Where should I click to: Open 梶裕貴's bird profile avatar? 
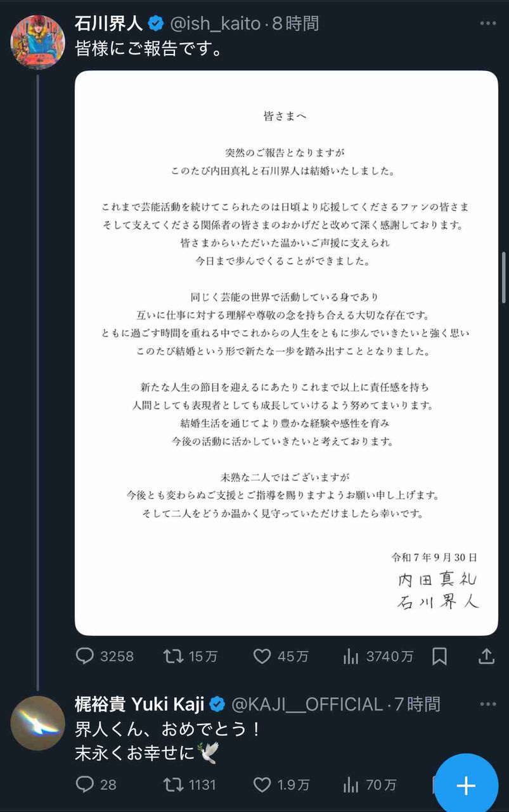[x=38, y=723]
